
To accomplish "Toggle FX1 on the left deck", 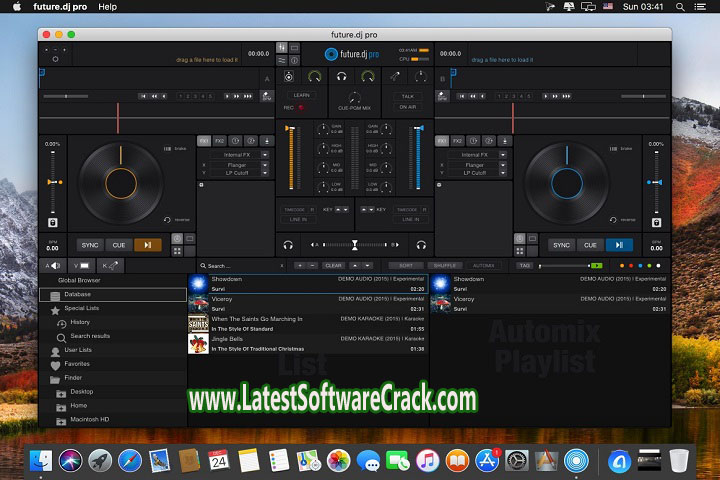I will (x=204, y=141).
